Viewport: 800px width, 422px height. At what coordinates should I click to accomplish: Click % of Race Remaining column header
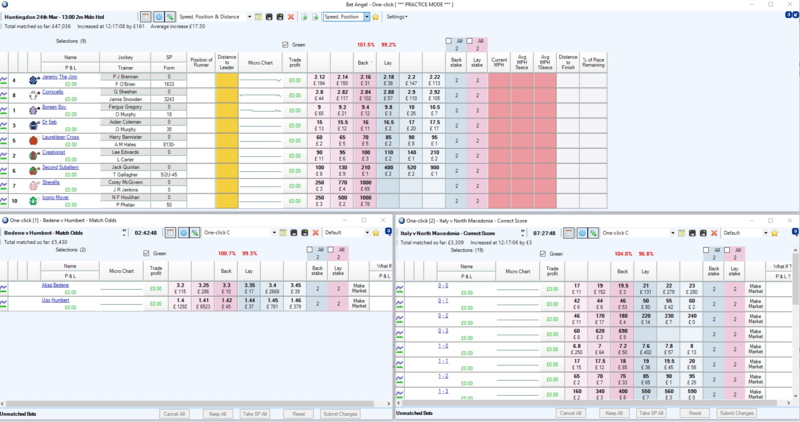[593, 62]
